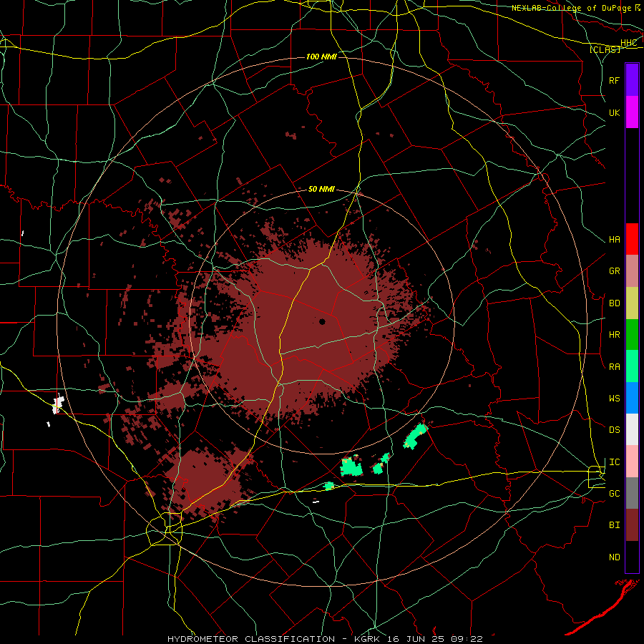Click the brown BI legend swatch
Image resolution: width=644 pixels, height=644 pixels.
[632, 525]
